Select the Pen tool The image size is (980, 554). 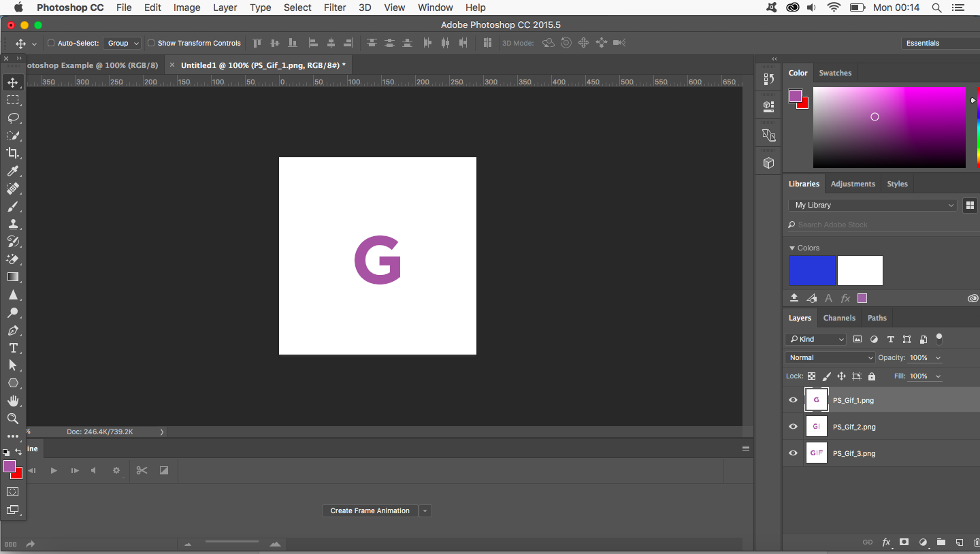coord(13,330)
